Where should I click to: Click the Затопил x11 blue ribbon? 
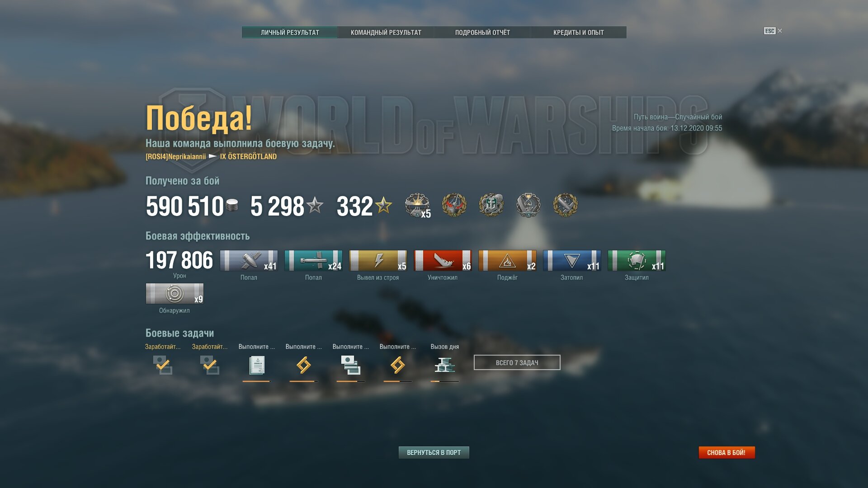572,261
